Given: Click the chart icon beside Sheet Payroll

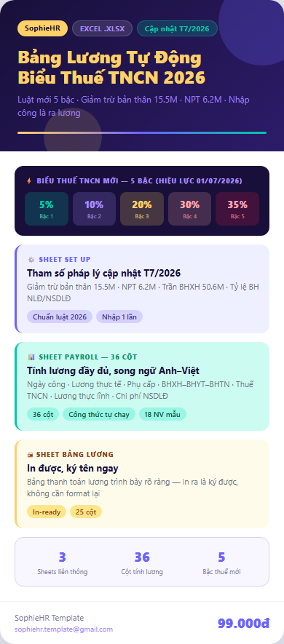Looking at the screenshot, I should [31, 357].
